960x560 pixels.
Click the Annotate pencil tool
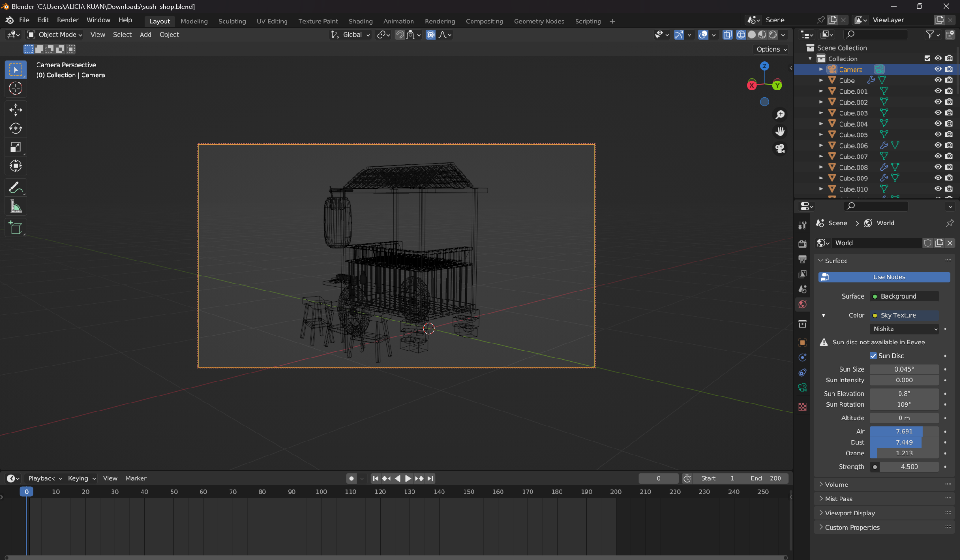(15, 187)
